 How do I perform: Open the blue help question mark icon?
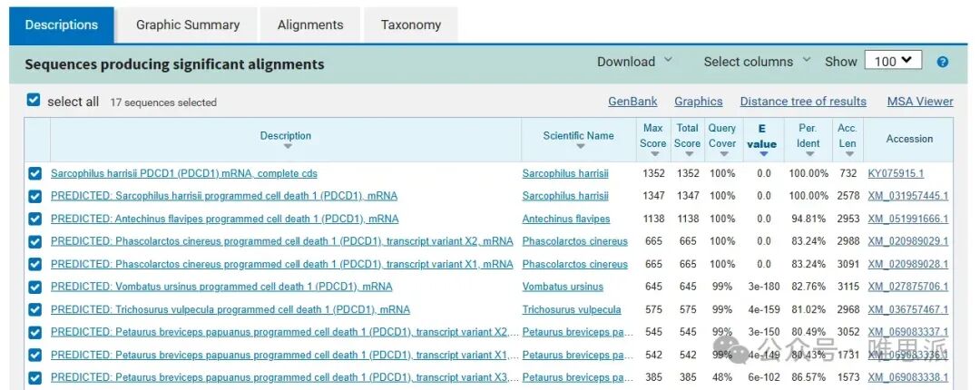pos(943,62)
